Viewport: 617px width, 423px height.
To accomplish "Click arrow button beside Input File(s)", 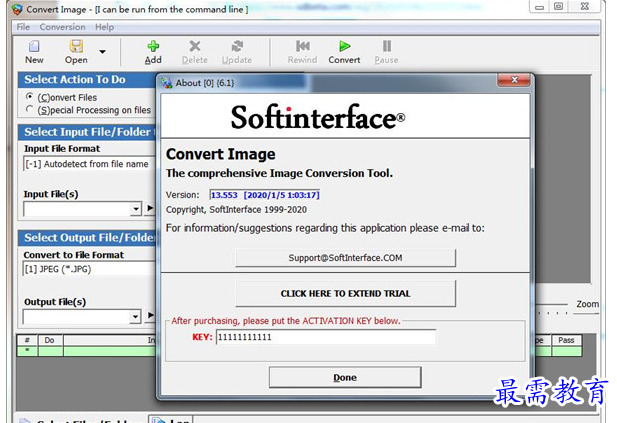I will click(150, 208).
